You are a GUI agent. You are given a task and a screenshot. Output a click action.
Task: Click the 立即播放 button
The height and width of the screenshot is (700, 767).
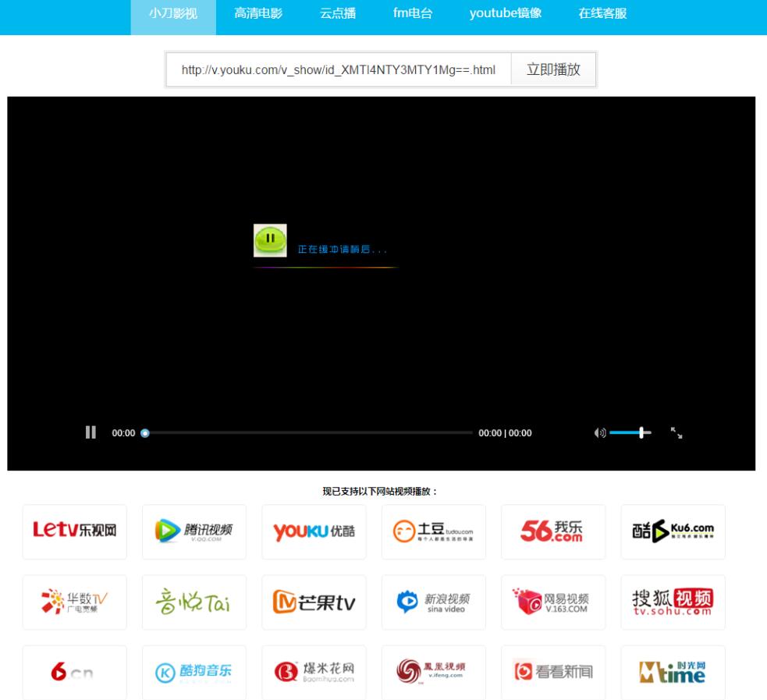[x=553, y=70]
